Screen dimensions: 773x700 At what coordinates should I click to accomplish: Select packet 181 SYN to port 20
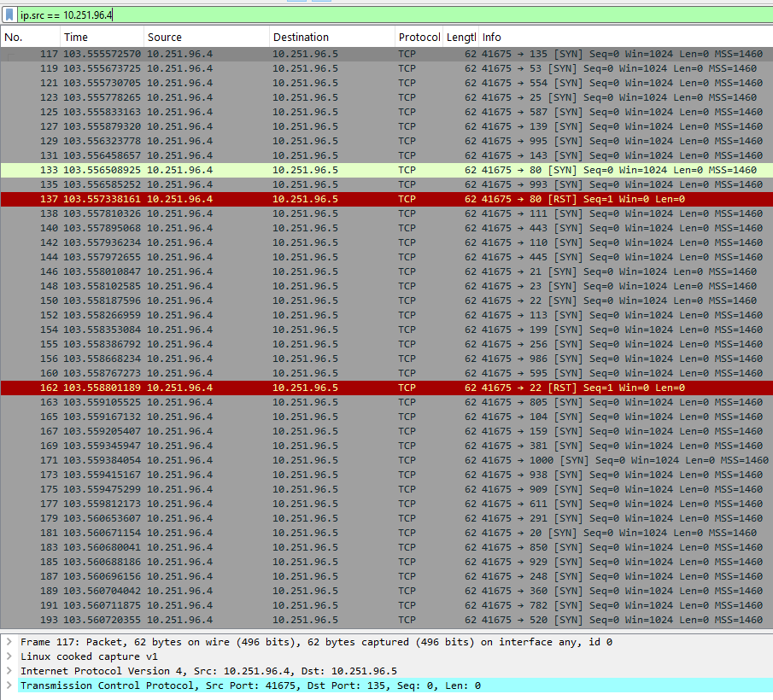386,533
